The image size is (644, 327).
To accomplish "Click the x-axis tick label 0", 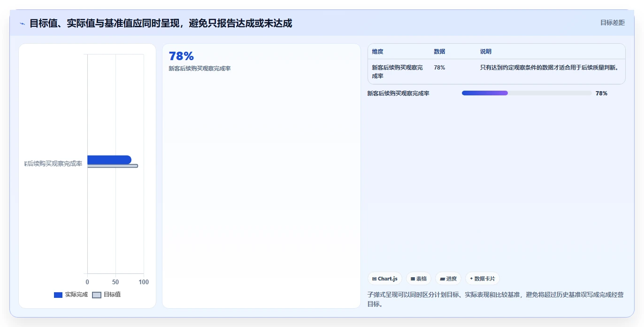I will point(87,282).
